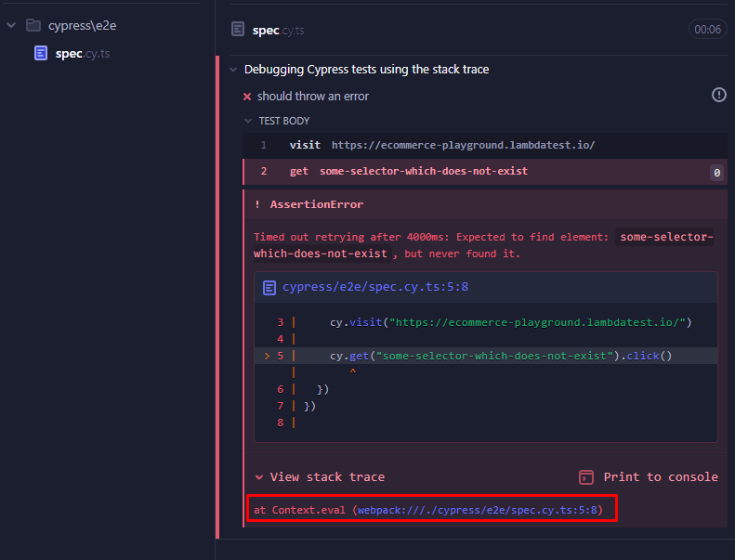Screen dimensions: 735x560
Task: Open webpack spec.cy.ts:5:8 stack trace link
Action: pos(478,510)
